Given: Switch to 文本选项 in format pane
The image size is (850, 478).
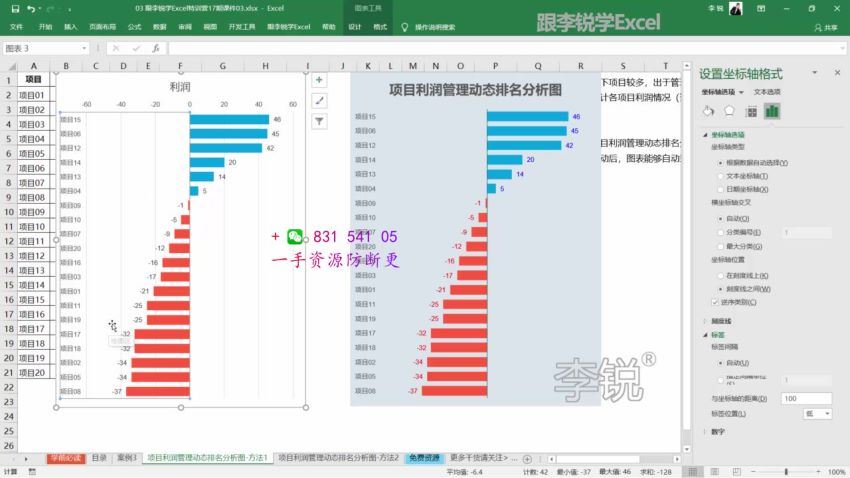Looking at the screenshot, I should click(x=767, y=92).
